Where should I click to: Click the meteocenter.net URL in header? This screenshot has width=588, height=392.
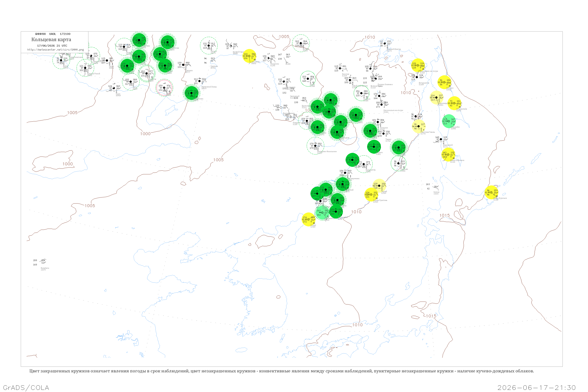[55, 50]
